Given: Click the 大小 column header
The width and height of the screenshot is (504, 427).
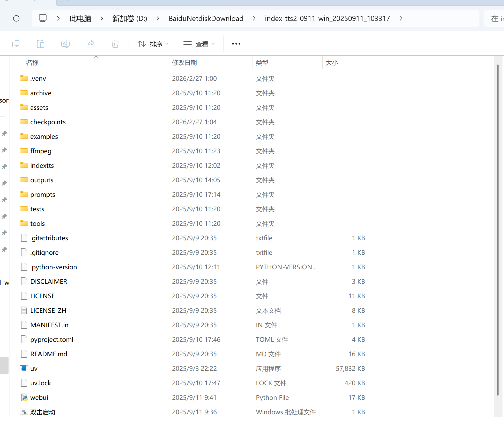Looking at the screenshot, I should [x=332, y=63].
